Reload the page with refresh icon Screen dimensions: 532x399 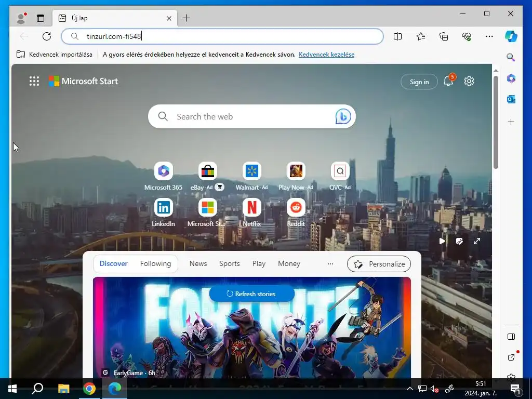pos(47,36)
